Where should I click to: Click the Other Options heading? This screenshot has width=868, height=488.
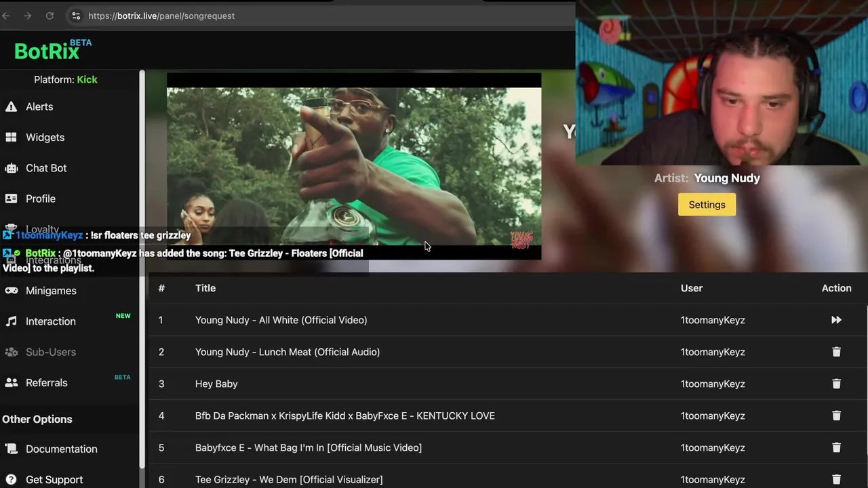[x=37, y=419]
